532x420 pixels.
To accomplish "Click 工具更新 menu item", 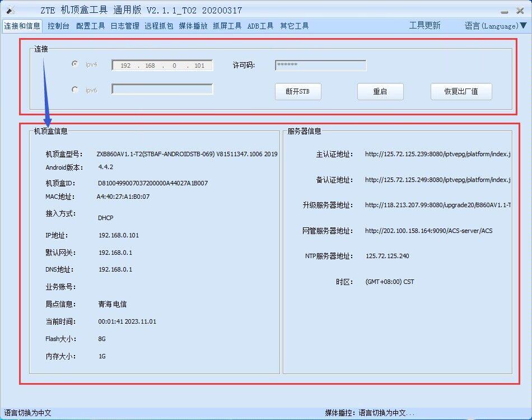I will [424, 25].
